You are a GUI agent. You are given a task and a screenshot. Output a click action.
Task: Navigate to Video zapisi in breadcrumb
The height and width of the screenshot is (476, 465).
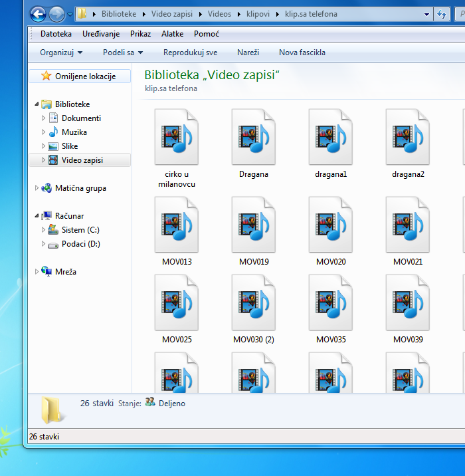click(172, 14)
